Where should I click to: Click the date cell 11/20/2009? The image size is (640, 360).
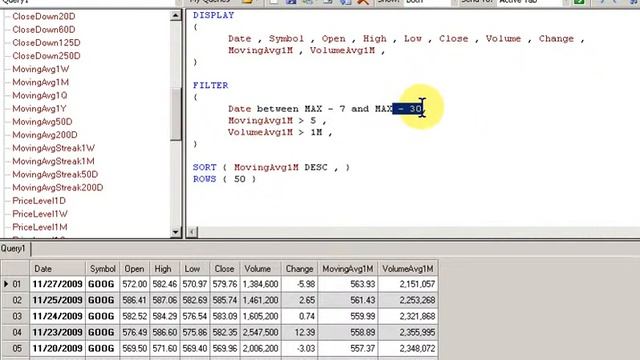58,349
